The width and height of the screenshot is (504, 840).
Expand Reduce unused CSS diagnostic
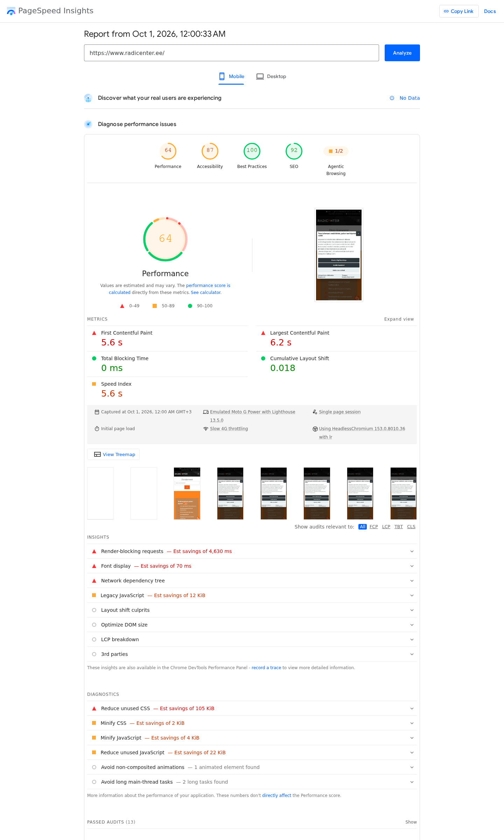(252, 708)
